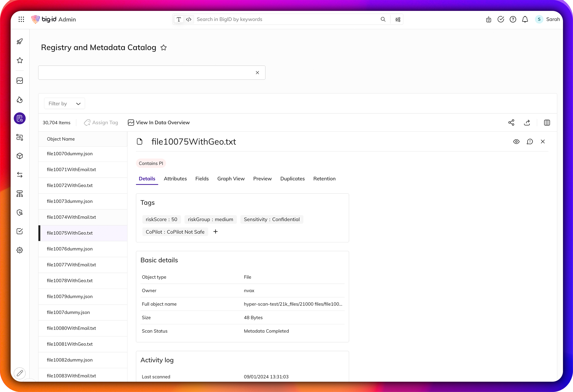Open the column layout icon
573x392 pixels.
pyautogui.click(x=547, y=123)
